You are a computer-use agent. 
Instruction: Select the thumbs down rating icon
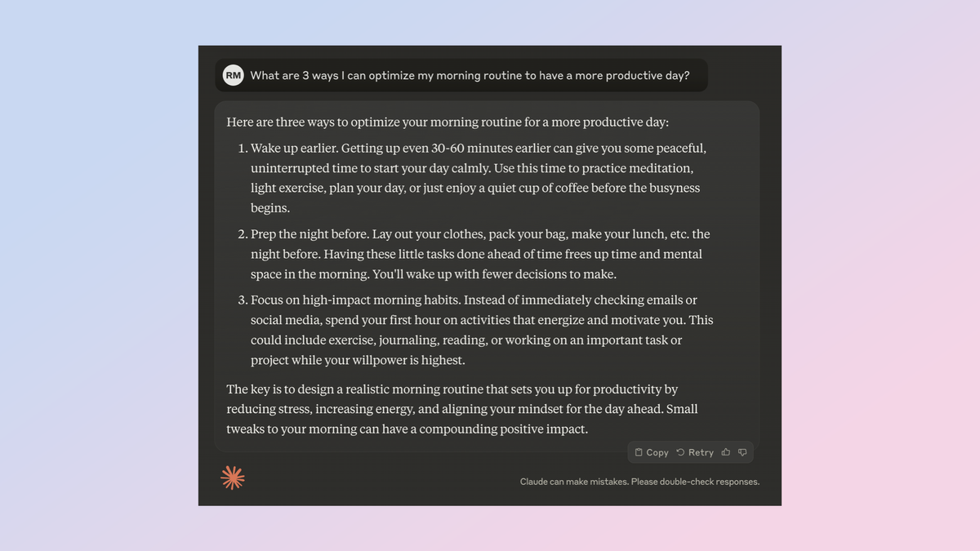tap(742, 451)
